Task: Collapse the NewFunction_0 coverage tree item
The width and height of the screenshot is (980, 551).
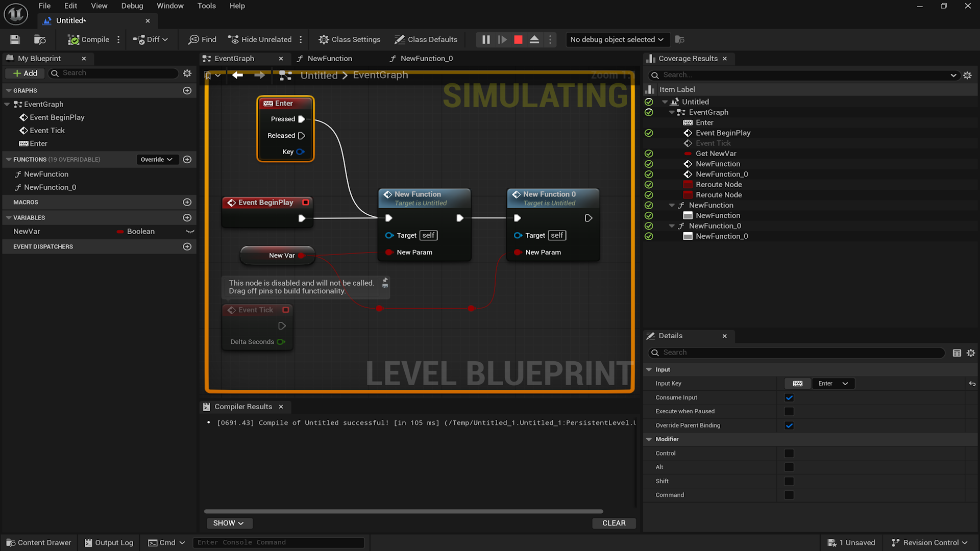Action: (x=672, y=226)
